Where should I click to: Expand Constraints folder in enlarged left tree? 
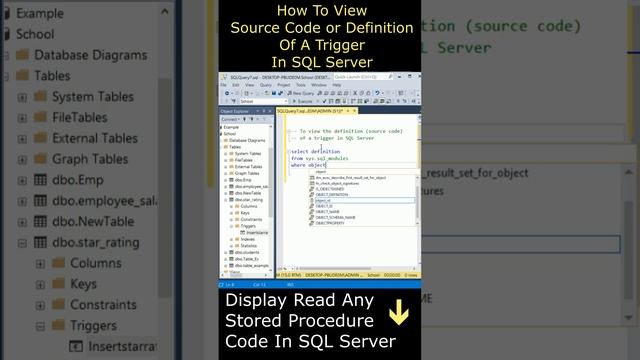(x=40, y=305)
